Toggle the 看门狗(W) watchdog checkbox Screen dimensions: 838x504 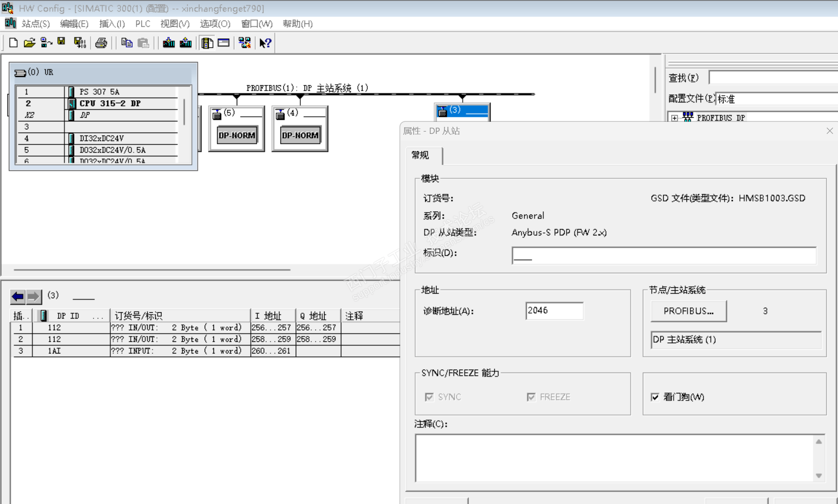655,397
